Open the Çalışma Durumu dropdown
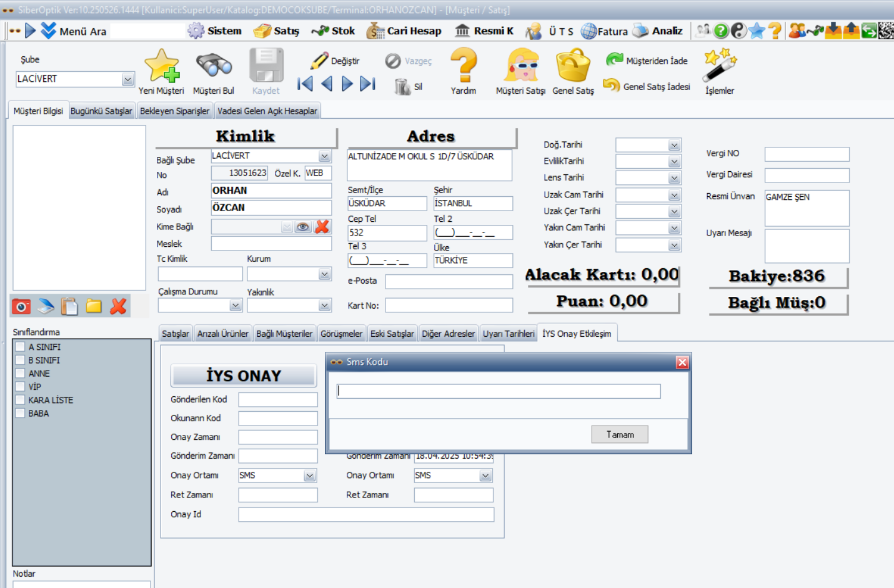 pyautogui.click(x=235, y=306)
